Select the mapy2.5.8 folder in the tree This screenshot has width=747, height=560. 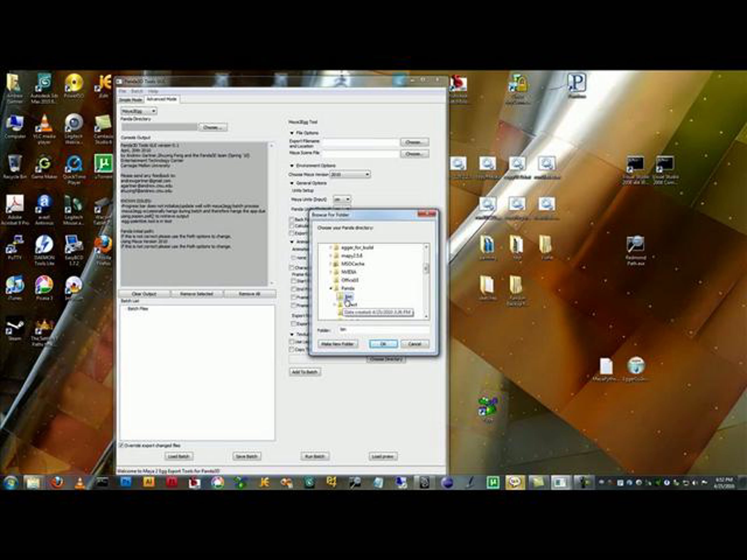click(351, 255)
